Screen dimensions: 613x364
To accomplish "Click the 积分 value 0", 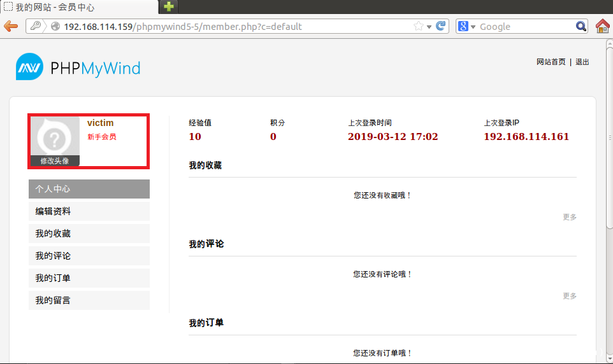I will tap(273, 137).
